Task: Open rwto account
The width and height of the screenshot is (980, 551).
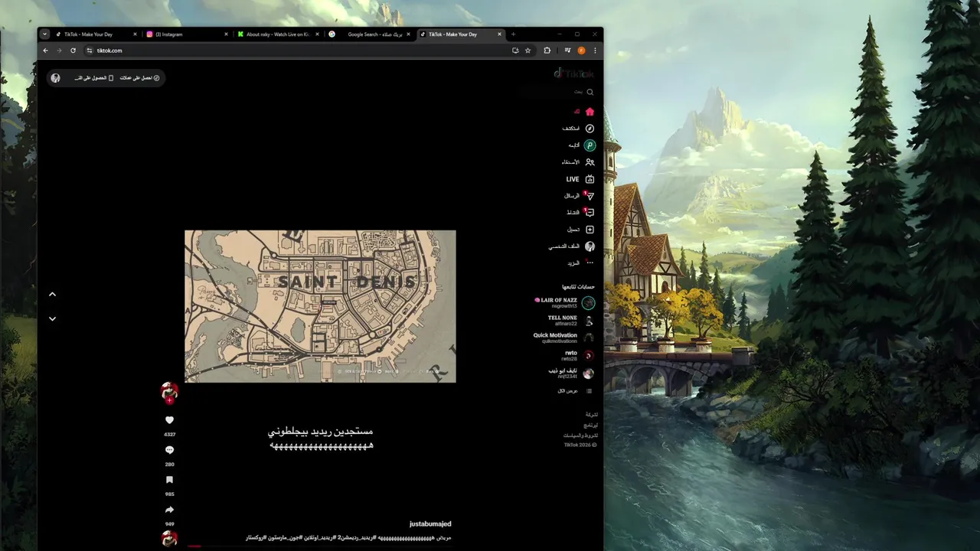Action: click(x=578, y=356)
